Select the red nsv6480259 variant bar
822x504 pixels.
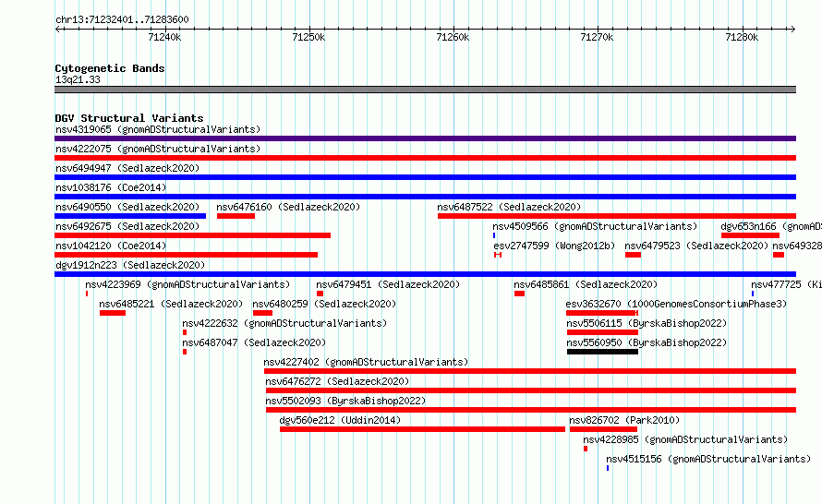click(262, 313)
